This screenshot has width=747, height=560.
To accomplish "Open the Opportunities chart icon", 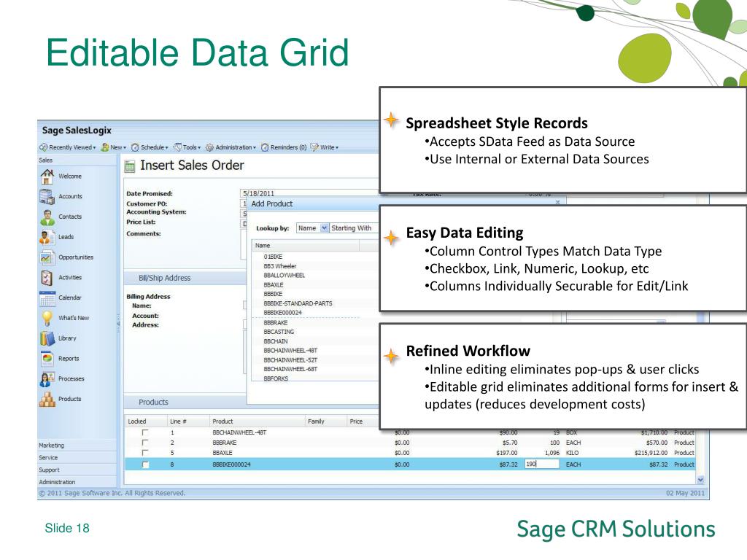I will click(x=47, y=257).
